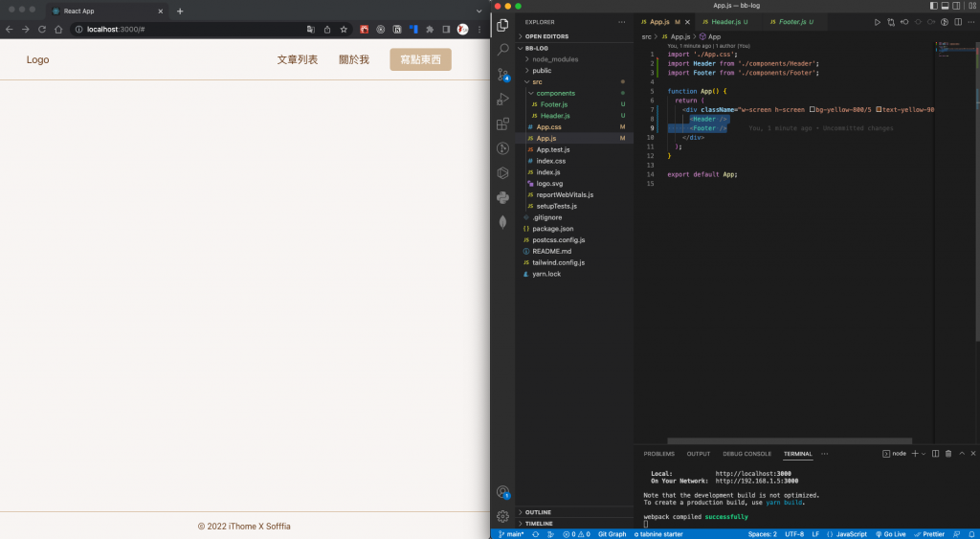Open OUTPUT panel tab
This screenshot has width=980, height=539.
pyautogui.click(x=698, y=454)
